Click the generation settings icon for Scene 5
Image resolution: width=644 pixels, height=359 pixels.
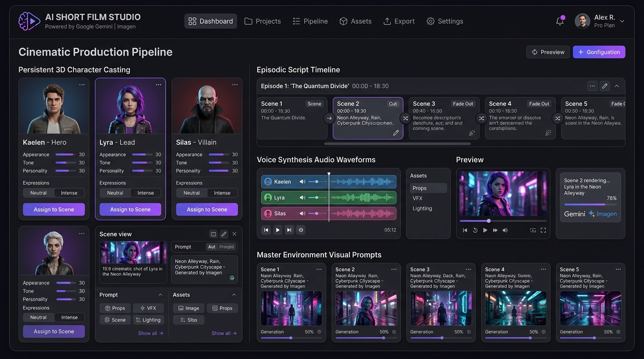point(618,332)
